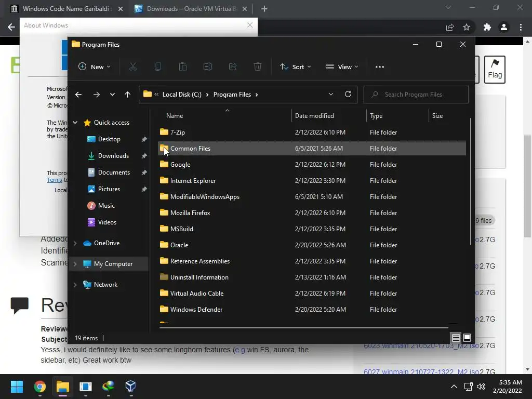Go forward with Explorer forward arrow
Viewport: 532px width, 399px height.
96,95
